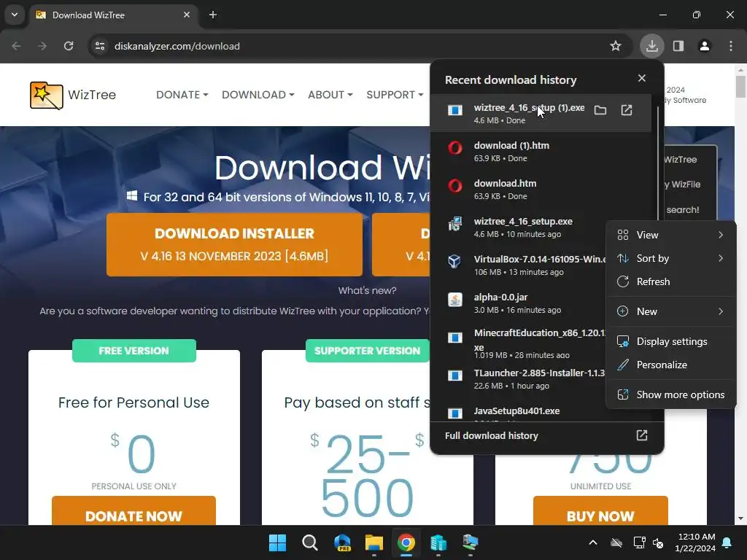The width and height of the screenshot is (747, 560).
Task: Click the Full download history external icon
Action: point(642,435)
